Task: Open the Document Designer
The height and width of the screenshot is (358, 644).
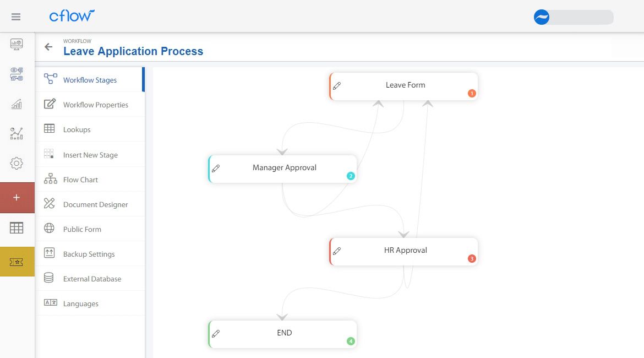Action: coord(95,204)
